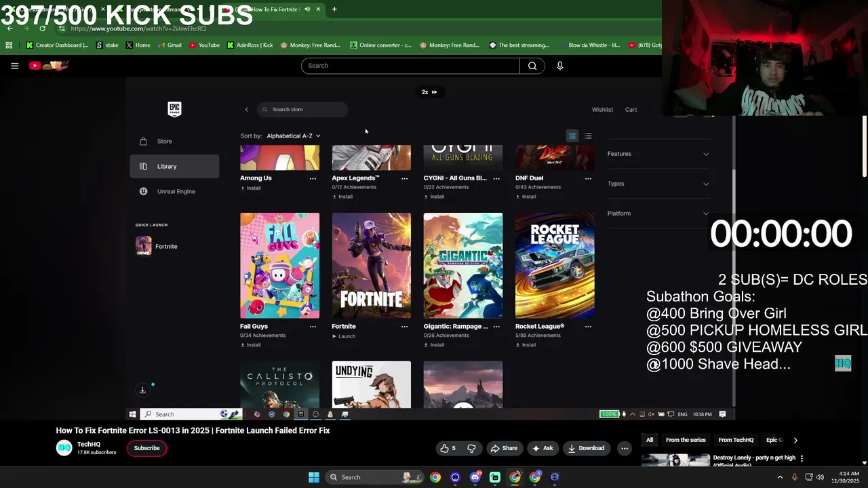Select Store in launcher sidebar
The width and height of the screenshot is (868, 488).
pyautogui.click(x=174, y=141)
